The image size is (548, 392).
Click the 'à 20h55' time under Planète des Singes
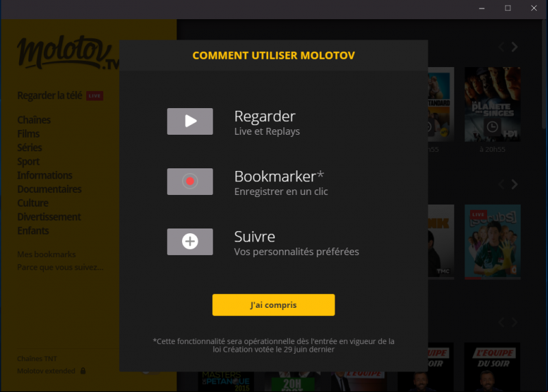[493, 150]
